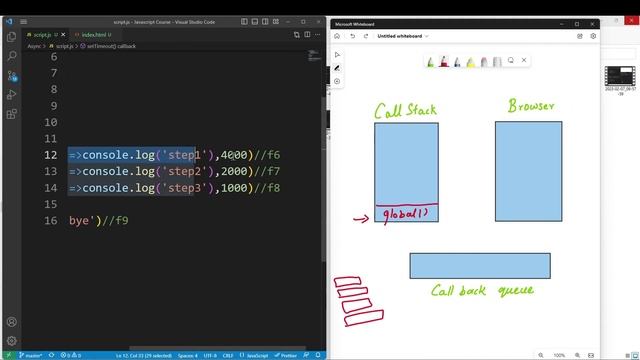Choose the Select pointer tool in Whiteboard

click(x=337, y=55)
